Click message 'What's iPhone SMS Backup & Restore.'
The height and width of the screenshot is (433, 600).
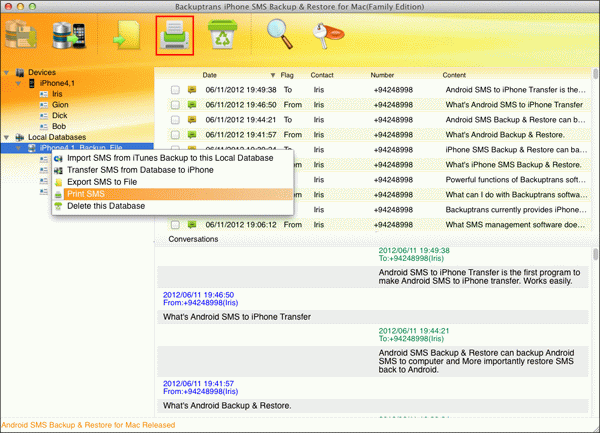point(514,165)
